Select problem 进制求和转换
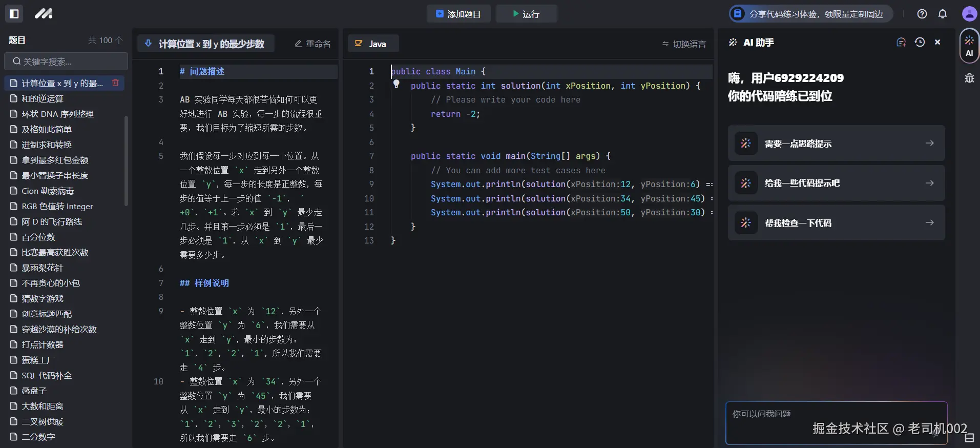This screenshot has width=980, height=448. click(x=65, y=145)
